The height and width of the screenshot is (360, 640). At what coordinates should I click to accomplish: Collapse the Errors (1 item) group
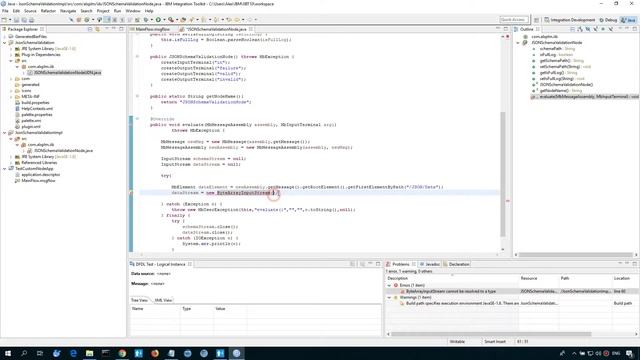(389, 285)
